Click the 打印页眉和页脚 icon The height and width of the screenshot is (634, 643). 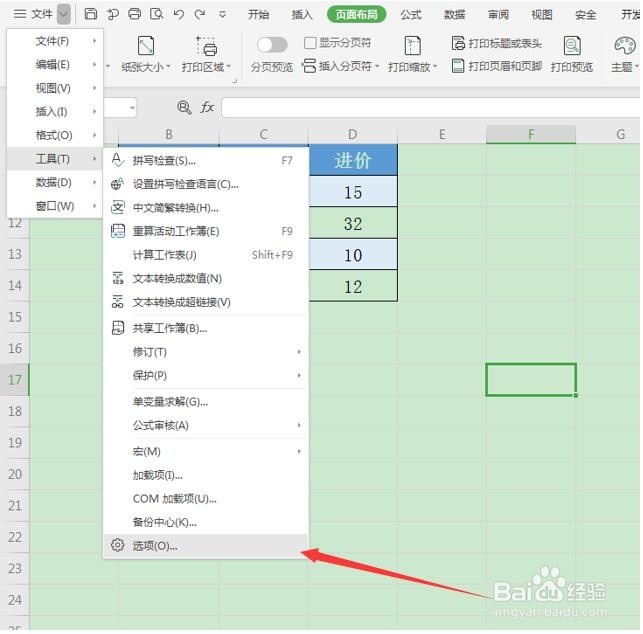click(458, 66)
